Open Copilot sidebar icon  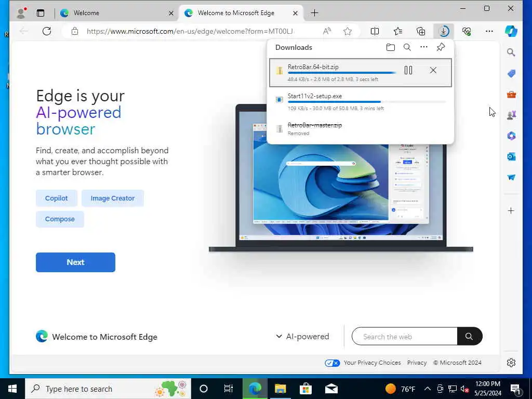click(x=511, y=31)
